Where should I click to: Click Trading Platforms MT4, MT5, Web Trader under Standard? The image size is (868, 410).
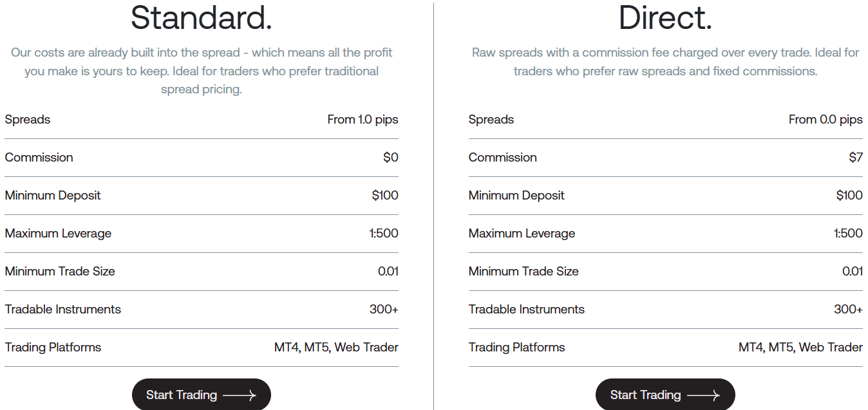335,348
